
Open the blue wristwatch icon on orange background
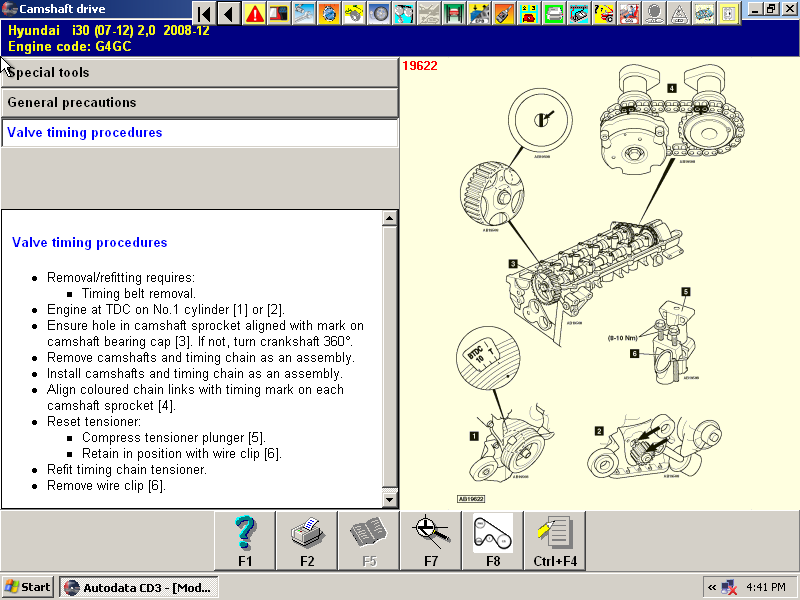pos(329,13)
